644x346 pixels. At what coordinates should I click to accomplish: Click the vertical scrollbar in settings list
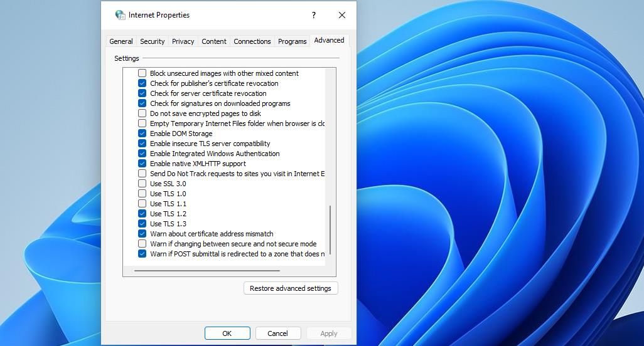[330, 229]
